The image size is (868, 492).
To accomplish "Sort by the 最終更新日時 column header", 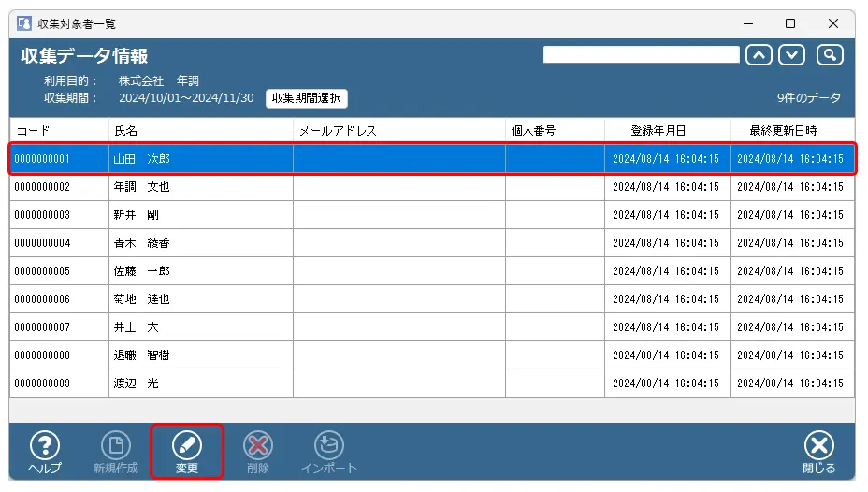I will (x=791, y=131).
